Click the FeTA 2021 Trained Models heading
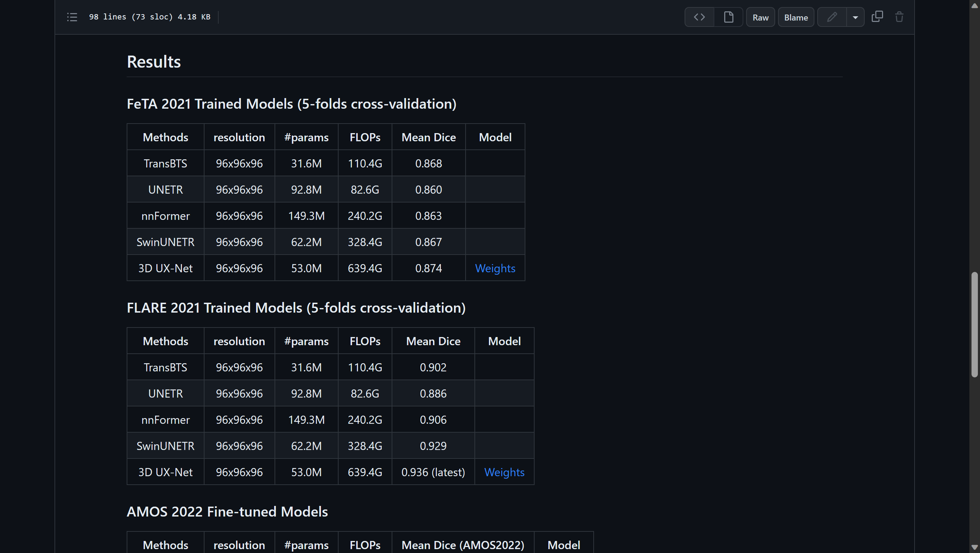 point(292,104)
